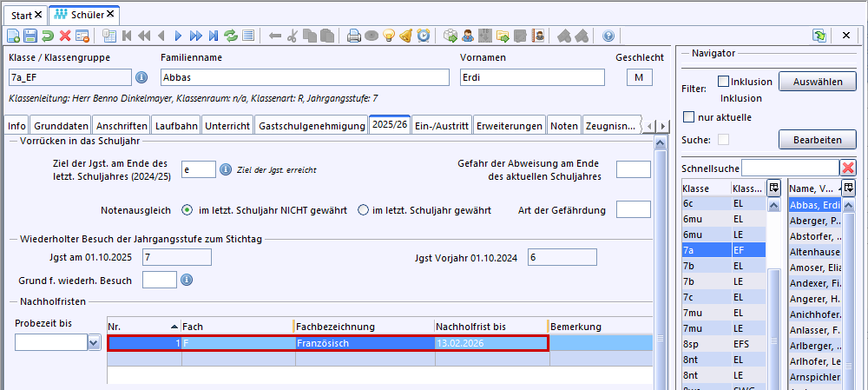Click the new record icon in the toolbar
868x390 pixels.
pyautogui.click(x=13, y=36)
